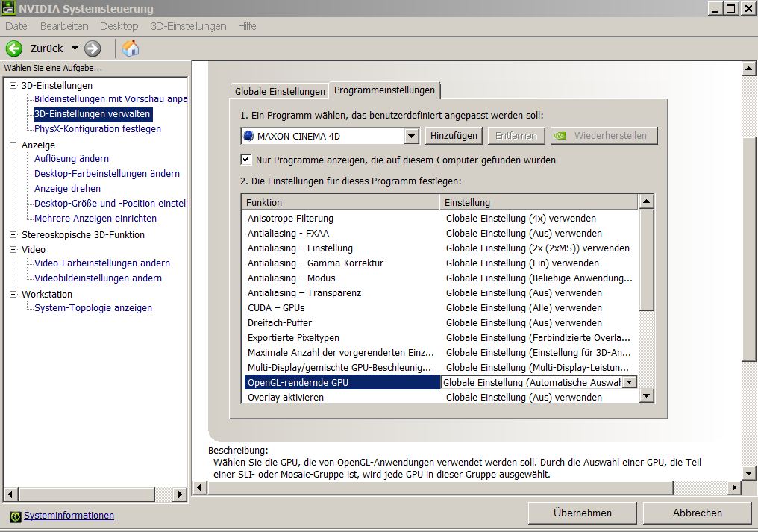Viewport: 758px width, 532px height.
Task: Open the Datei menu
Action: point(17,26)
